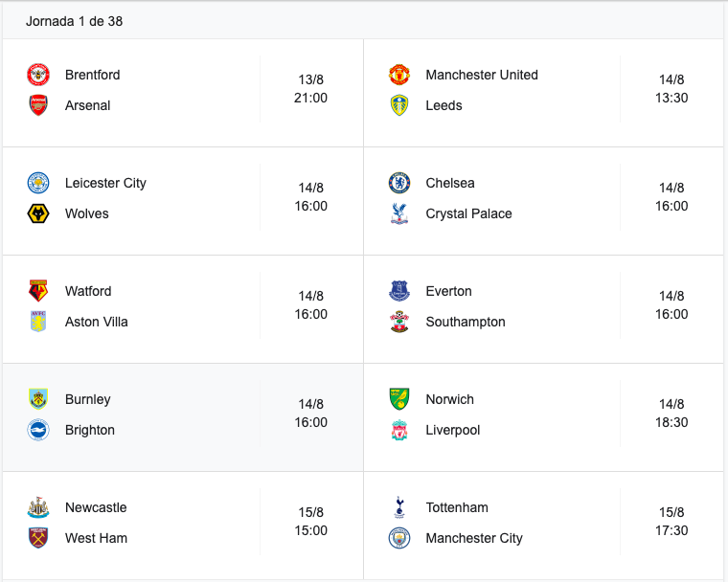The width and height of the screenshot is (728, 582).
Task: Click the West Ham crest icon
Action: tap(38, 538)
